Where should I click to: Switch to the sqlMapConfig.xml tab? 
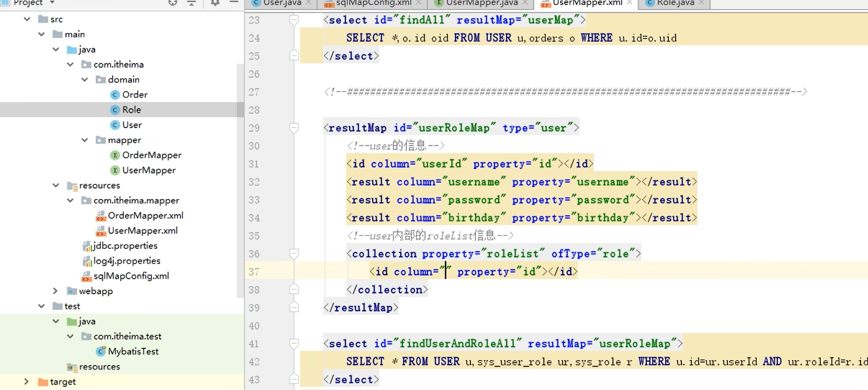click(372, 3)
